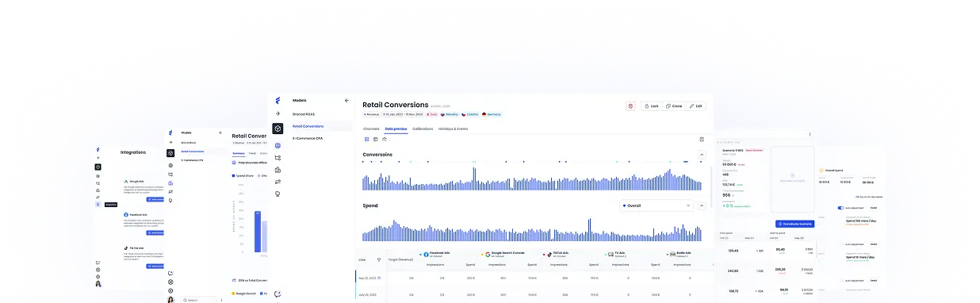980x303 pixels.
Task: Click the bar chart icon in sidebar
Action: [278, 168]
